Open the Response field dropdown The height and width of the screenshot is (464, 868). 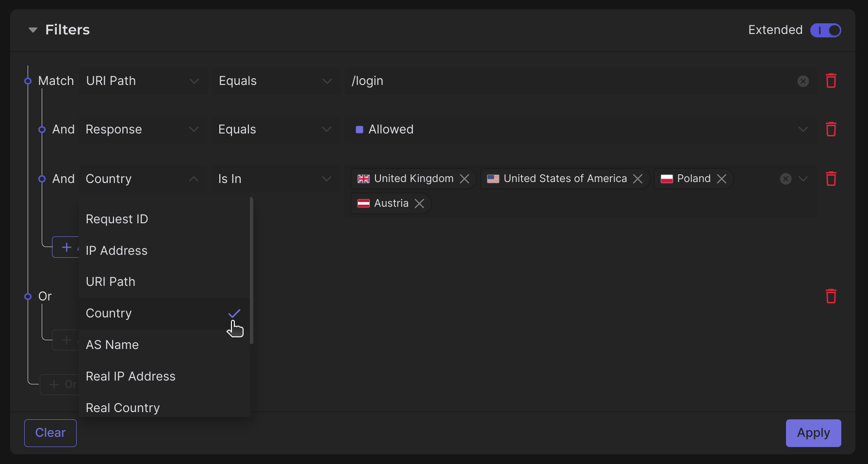tap(142, 129)
